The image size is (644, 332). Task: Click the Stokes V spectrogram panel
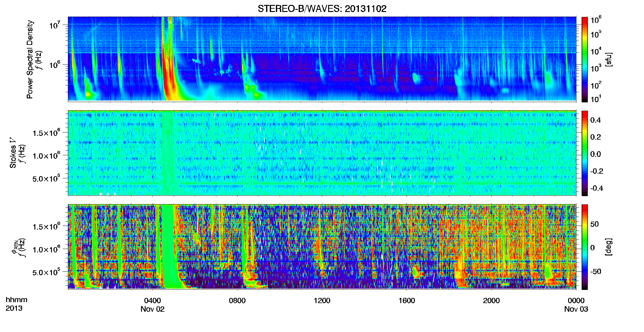coord(322,153)
